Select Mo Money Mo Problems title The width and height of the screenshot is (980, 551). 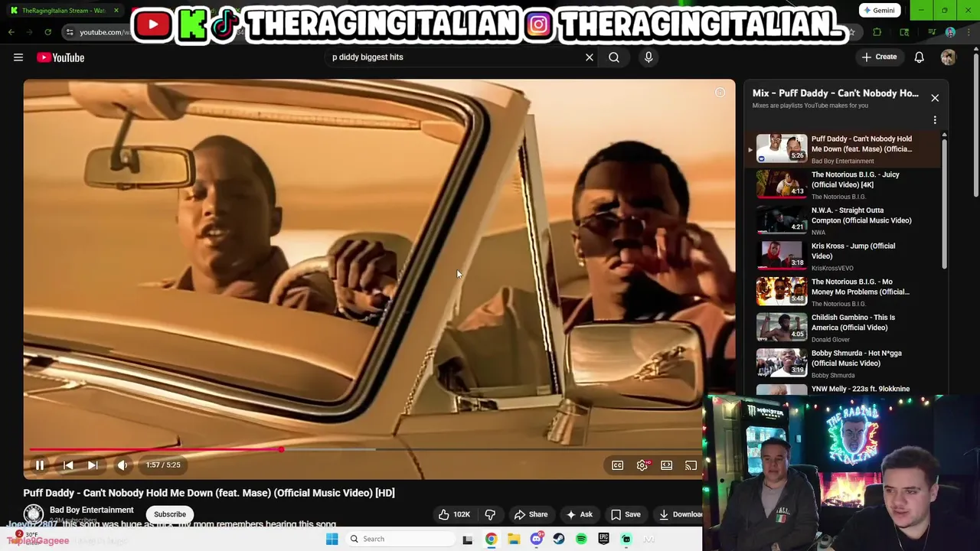coord(860,287)
